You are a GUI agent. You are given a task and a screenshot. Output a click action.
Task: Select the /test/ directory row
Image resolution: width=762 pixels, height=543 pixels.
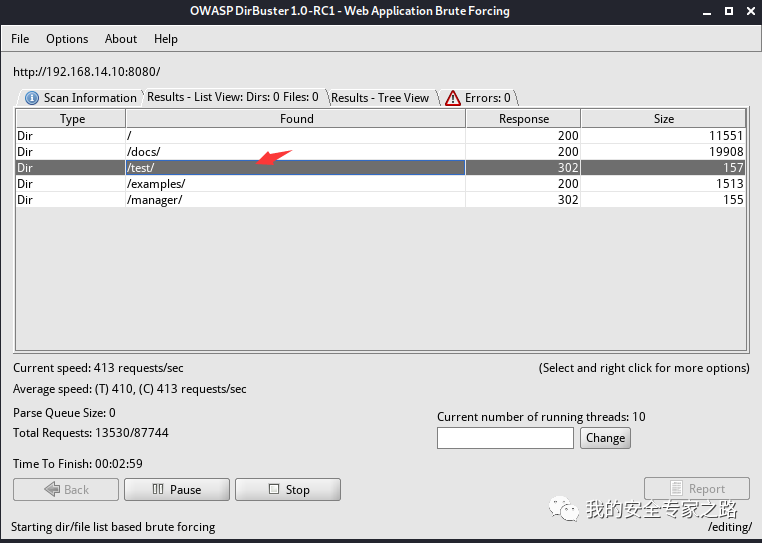tap(381, 168)
